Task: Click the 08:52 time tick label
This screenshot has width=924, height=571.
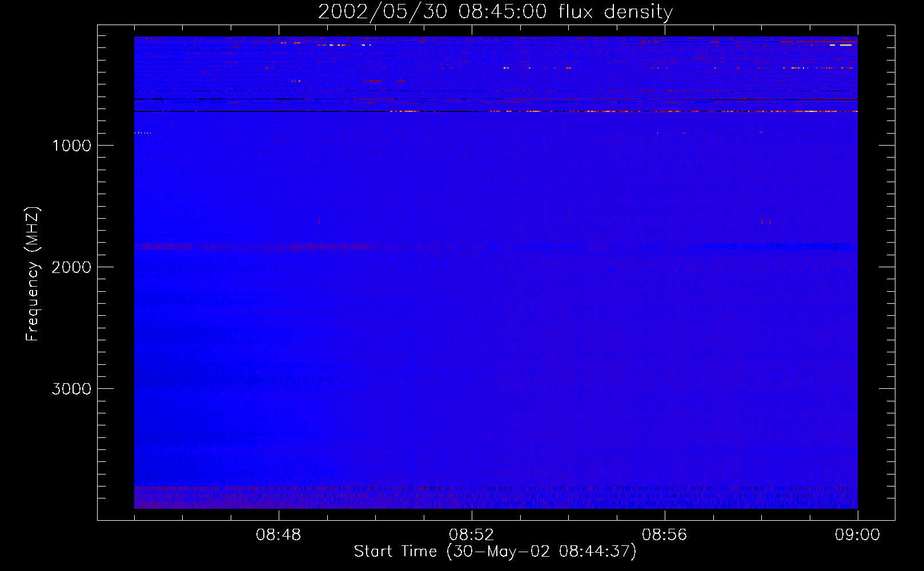Action: (x=471, y=535)
